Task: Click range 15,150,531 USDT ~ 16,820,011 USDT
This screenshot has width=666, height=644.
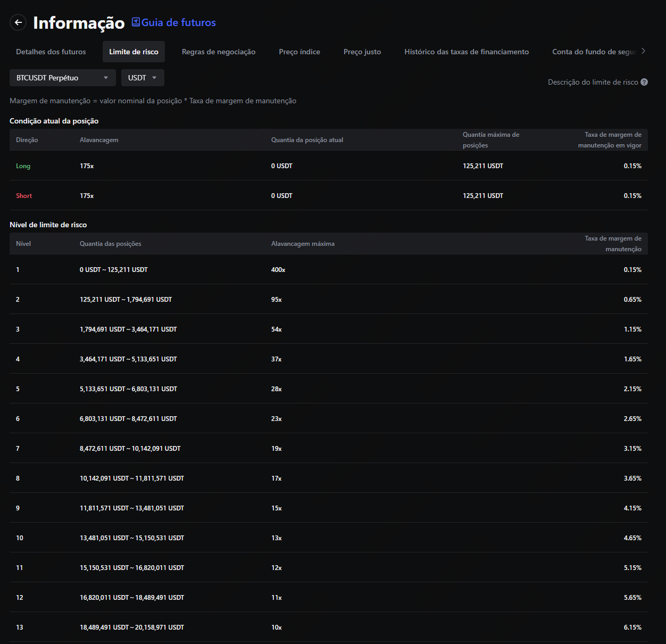Action: click(132, 568)
